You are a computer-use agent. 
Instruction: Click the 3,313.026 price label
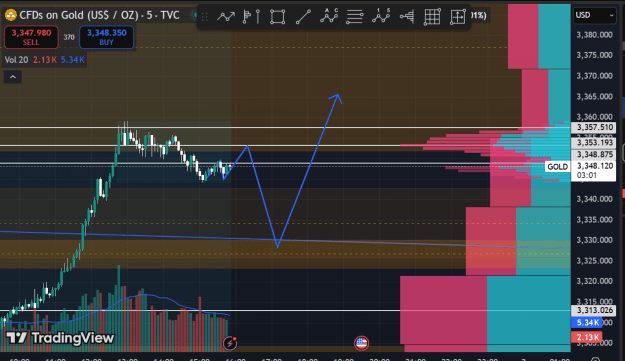(594, 310)
